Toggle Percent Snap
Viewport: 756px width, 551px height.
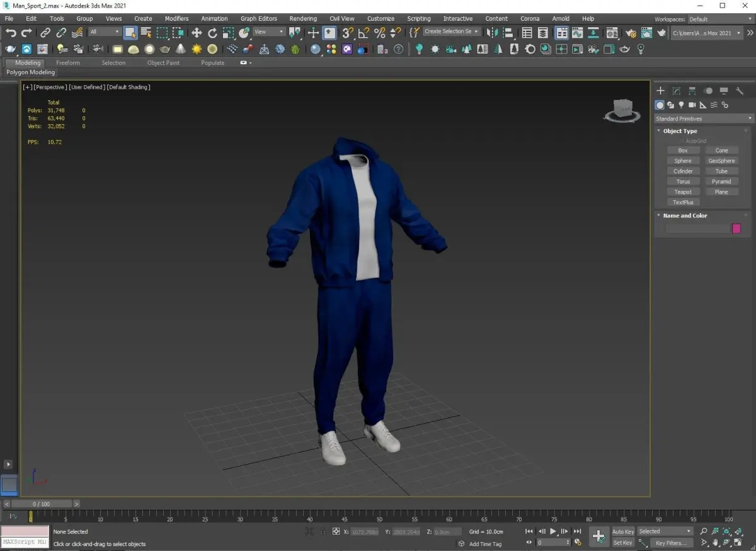coord(380,33)
